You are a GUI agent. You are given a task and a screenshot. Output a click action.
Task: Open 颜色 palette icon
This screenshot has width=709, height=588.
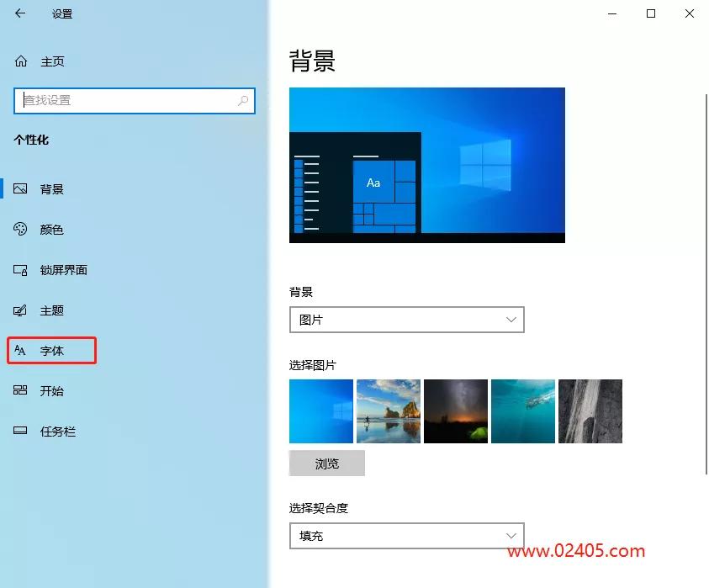(x=20, y=229)
